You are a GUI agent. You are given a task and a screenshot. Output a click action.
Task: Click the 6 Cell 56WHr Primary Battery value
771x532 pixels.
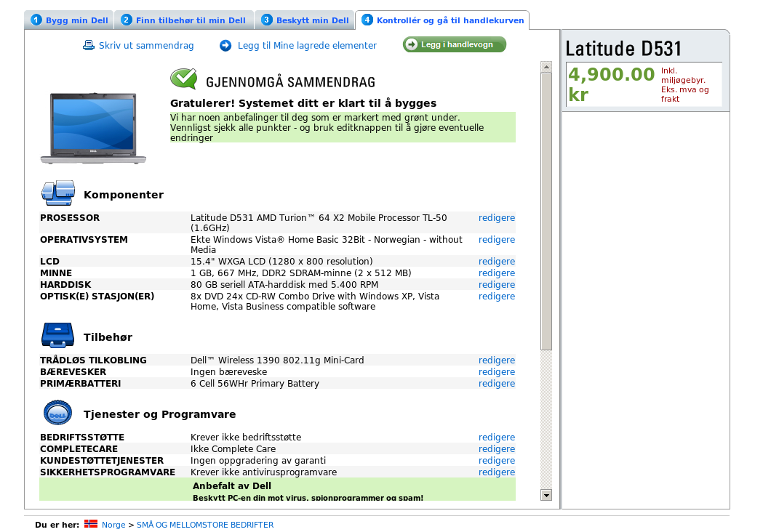point(255,383)
